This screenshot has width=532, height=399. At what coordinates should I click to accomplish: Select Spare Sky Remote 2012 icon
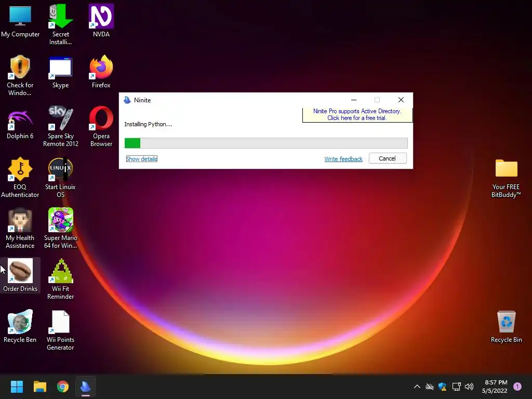[60, 126]
